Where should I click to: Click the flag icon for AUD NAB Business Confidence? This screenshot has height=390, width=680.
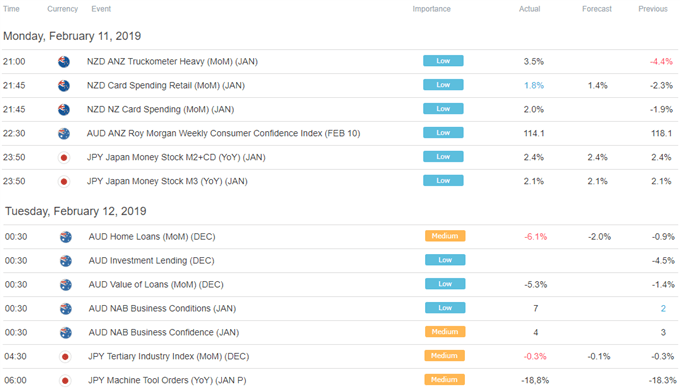(65, 333)
